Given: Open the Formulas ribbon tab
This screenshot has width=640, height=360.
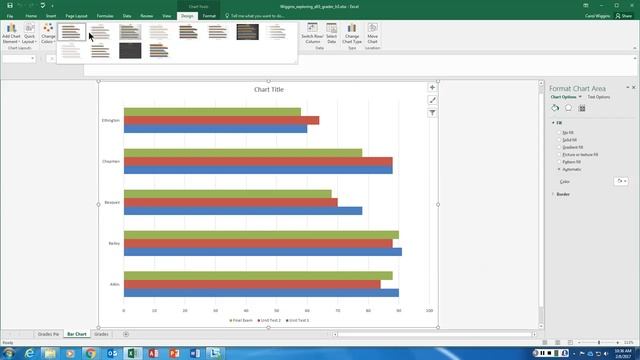Looking at the screenshot, I should [105, 16].
